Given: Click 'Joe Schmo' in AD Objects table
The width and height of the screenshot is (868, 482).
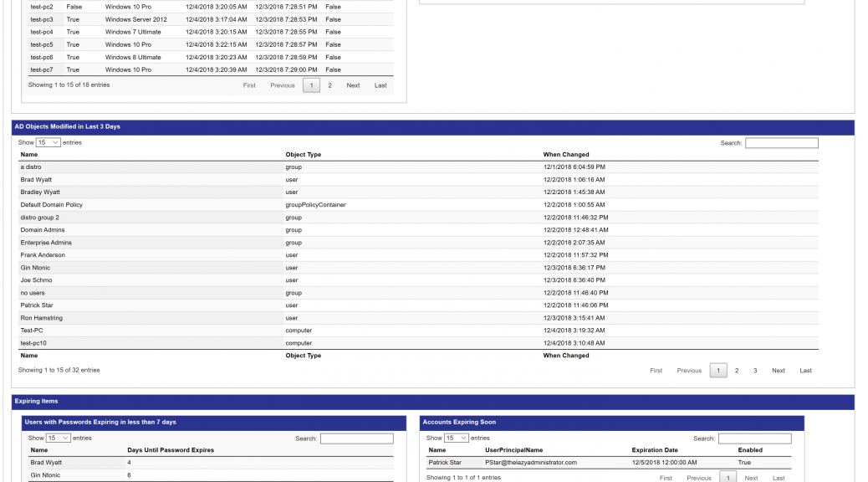Looking at the screenshot, I should pyautogui.click(x=36, y=280).
